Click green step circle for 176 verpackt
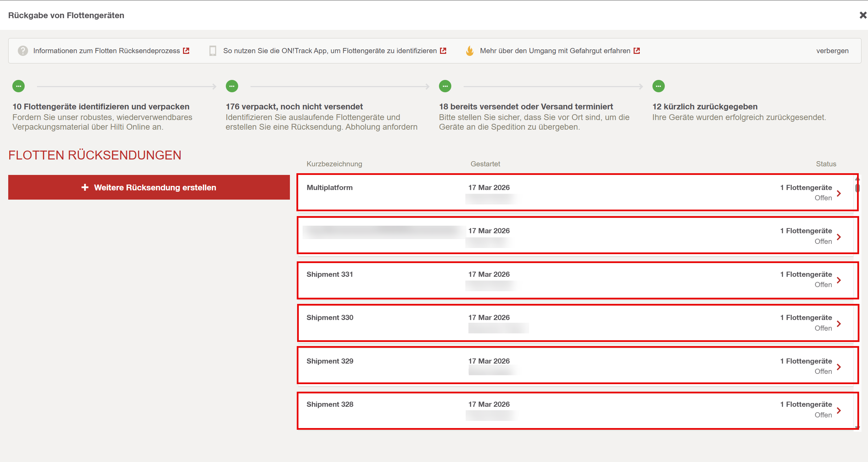 232,86
